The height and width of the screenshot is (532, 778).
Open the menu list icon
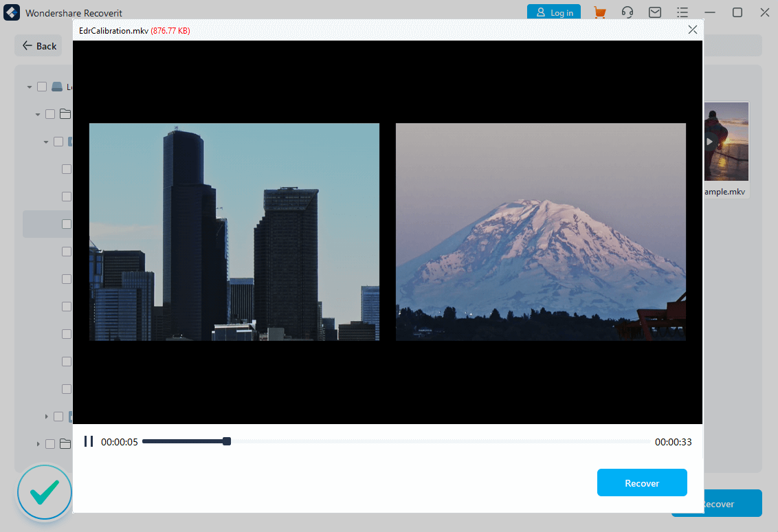click(x=682, y=12)
